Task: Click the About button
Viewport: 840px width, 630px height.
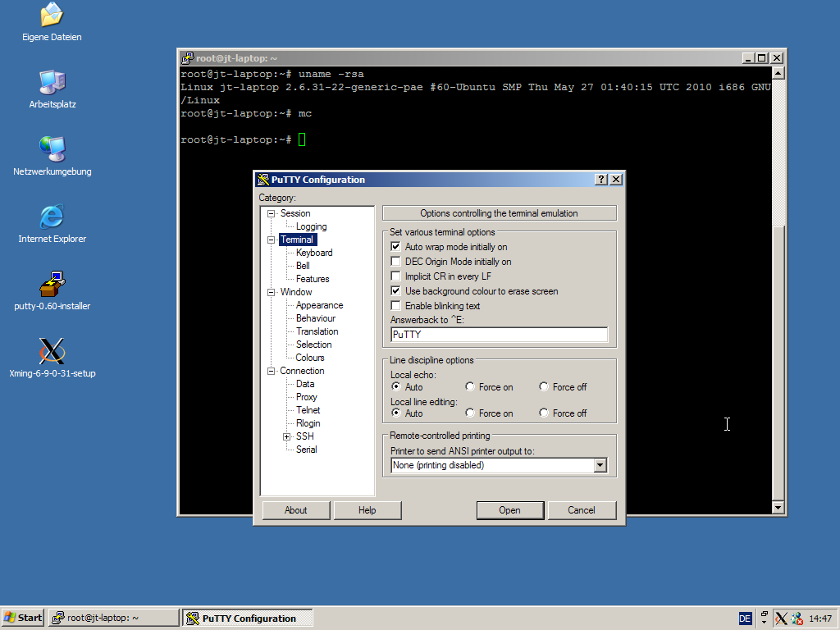Action: point(295,509)
